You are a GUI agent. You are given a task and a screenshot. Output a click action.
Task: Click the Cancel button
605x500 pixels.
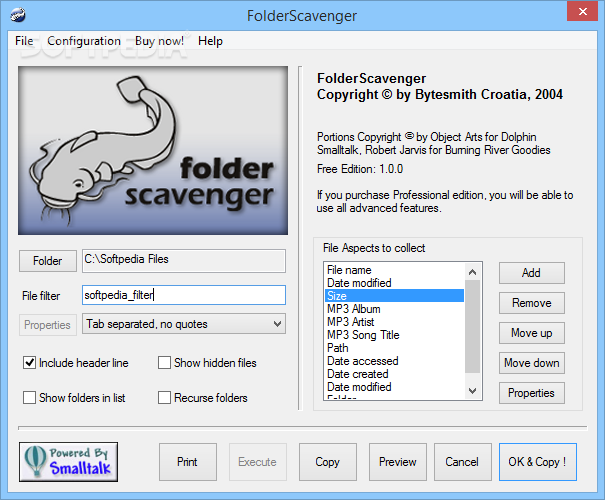(x=463, y=462)
